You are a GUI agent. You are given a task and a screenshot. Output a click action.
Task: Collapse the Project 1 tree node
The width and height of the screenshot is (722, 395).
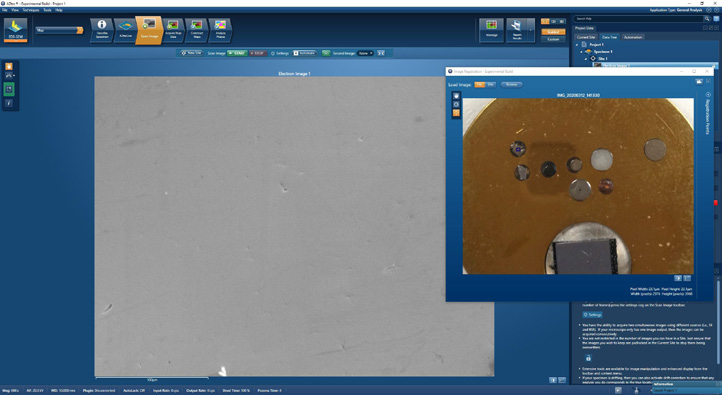pyautogui.click(x=577, y=45)
